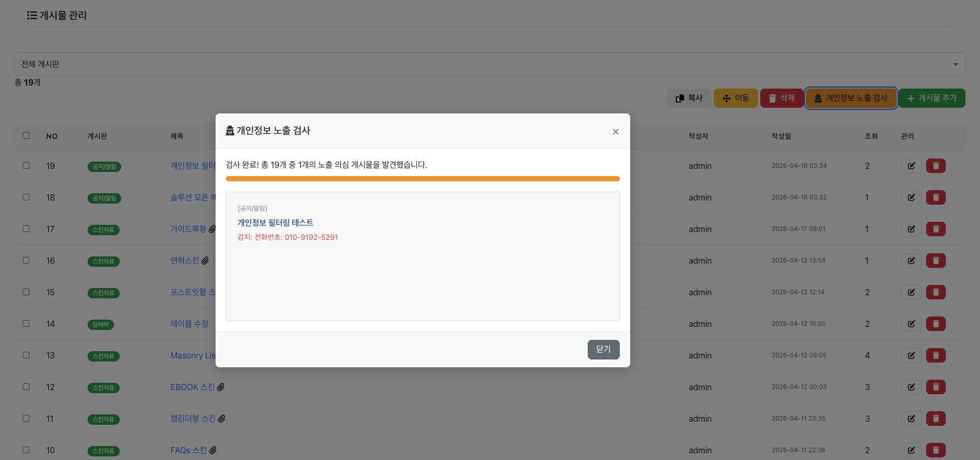980x460 pixels.
Task: Open editor for post 14
Action: (x=911, y=324)
